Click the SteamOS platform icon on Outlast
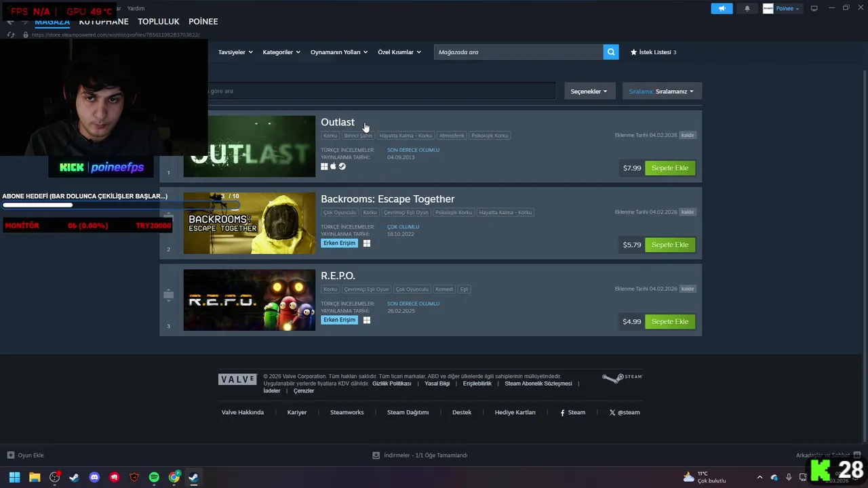Viewport: 868px width, 488px height. click(x=342, y=166)
